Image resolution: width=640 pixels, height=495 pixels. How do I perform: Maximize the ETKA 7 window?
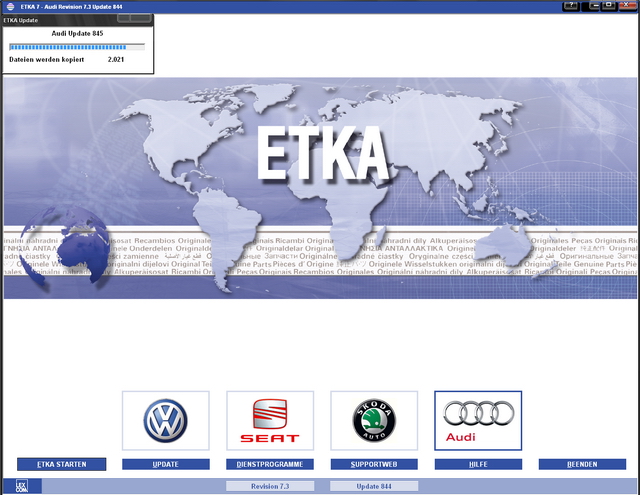tap(609, 6)
